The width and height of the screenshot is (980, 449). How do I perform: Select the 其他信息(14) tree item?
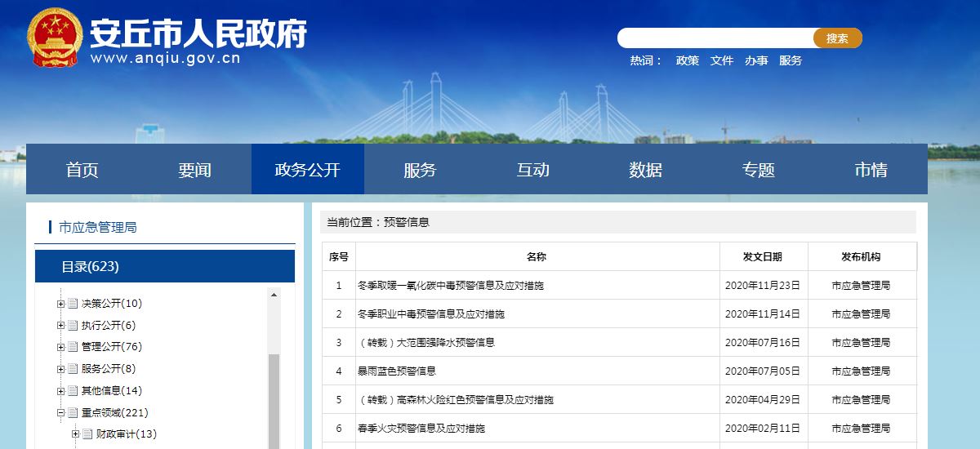click(112, 391)
